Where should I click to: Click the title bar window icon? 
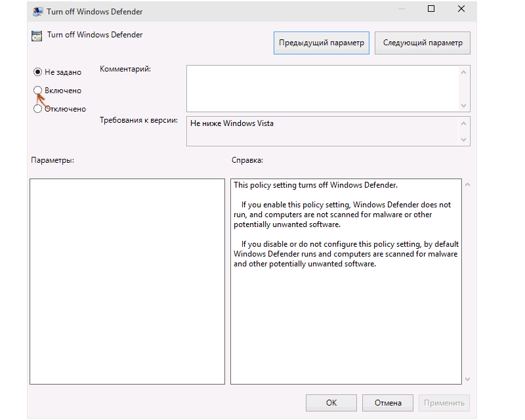tap(37, 12)
